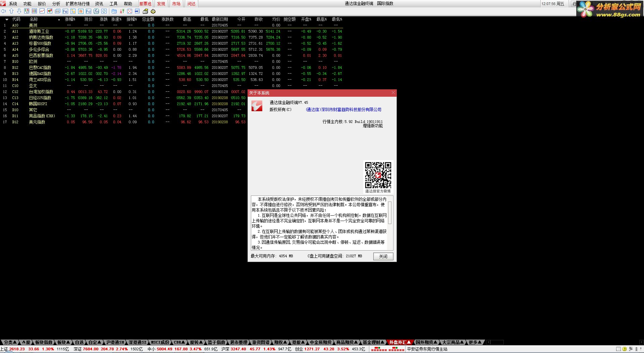This screenshot has width=644, height=353.
Task: Open the checklist report toolbar icon
Action: pos(27,11)
